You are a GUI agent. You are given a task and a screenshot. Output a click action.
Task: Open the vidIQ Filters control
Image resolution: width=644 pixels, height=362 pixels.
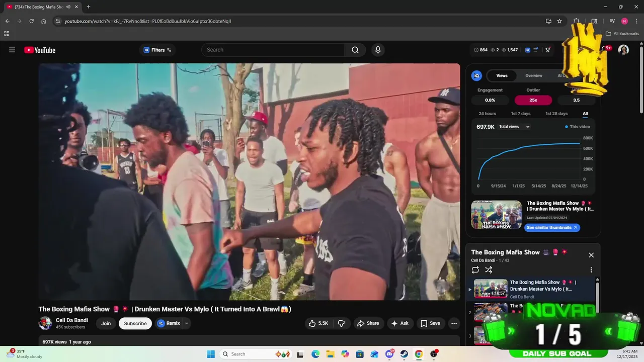[157, 50]
